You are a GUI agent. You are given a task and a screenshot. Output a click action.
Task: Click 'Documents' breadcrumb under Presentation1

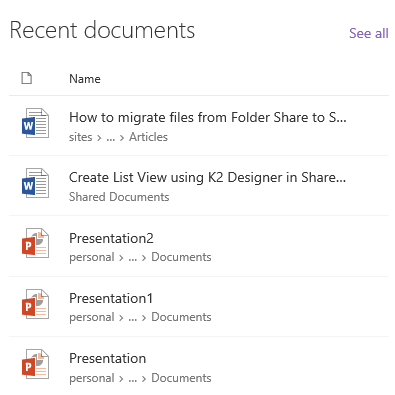(x=181, y=317)
